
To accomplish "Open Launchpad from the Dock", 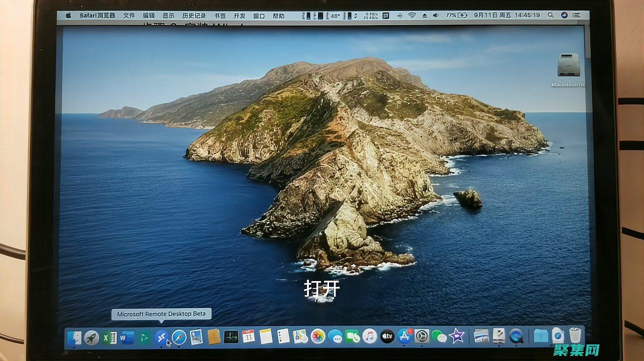I will click(92, 338).
